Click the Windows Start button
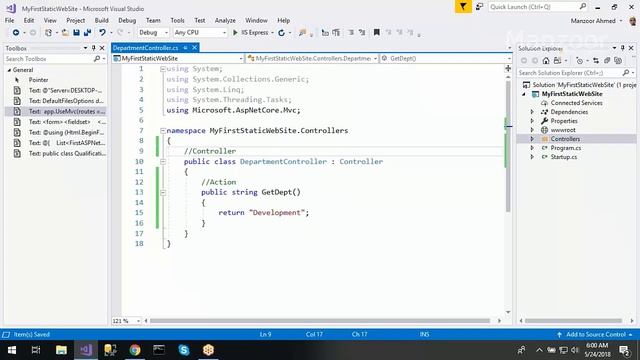The height and width of the screenshot is (360, 640). pyautogui.click(x=12, y=350)
